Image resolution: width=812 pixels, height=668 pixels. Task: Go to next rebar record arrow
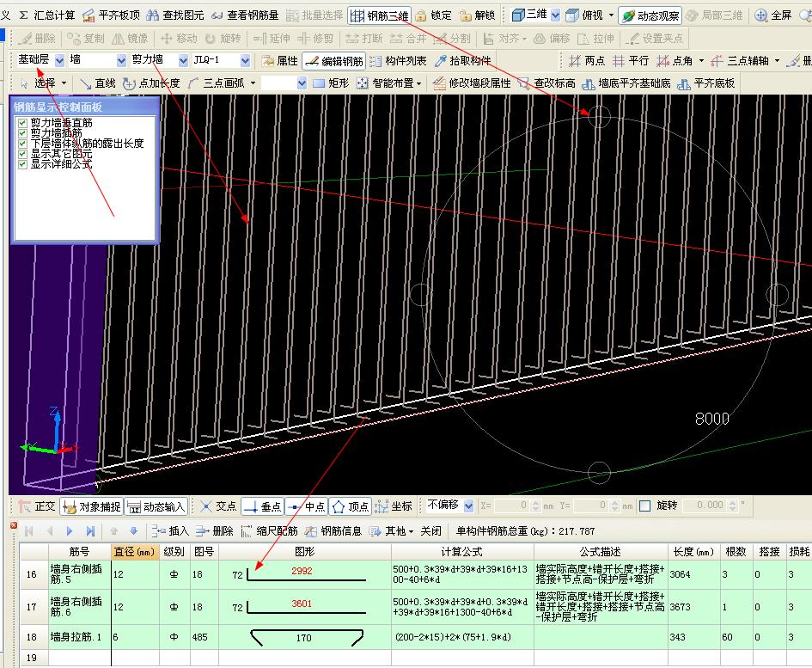coord(69,530)
